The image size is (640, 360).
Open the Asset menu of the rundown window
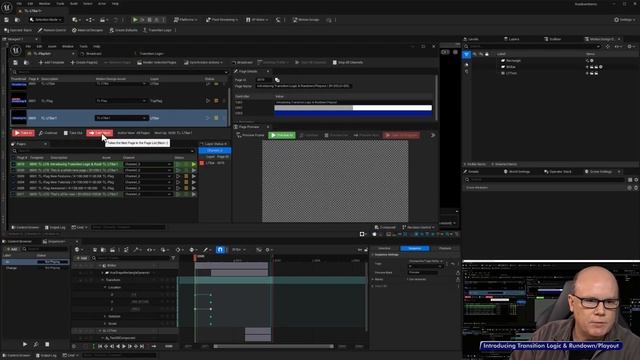(x=52, y=47)
